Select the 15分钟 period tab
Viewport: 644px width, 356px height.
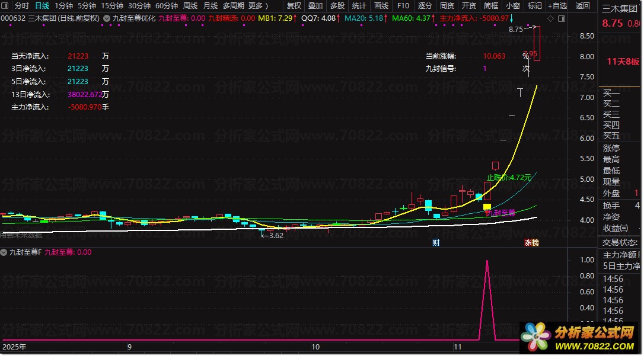click(x=112, y=6)
